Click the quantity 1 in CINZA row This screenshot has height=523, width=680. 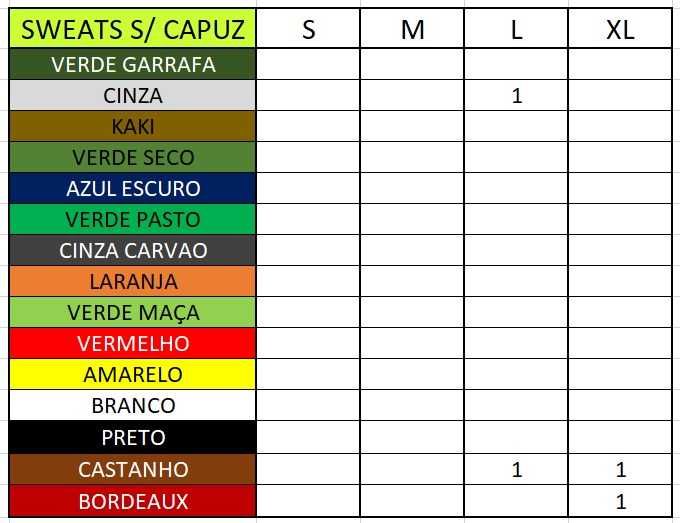(x=516, y=96)
